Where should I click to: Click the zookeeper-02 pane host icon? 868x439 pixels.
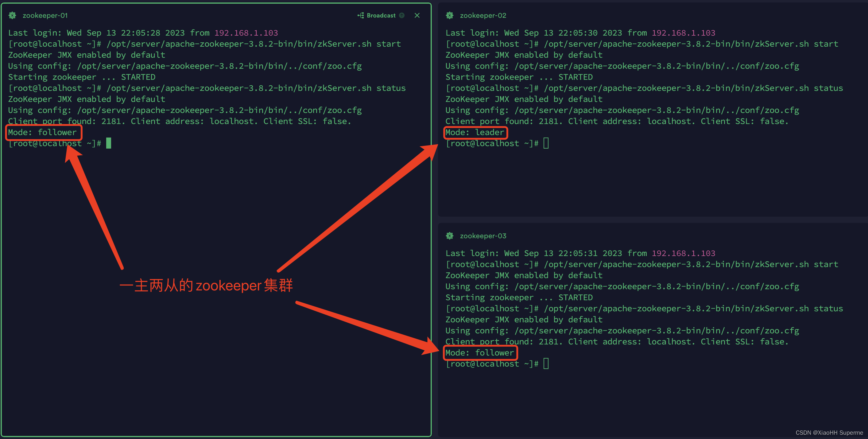click(450, 15)
